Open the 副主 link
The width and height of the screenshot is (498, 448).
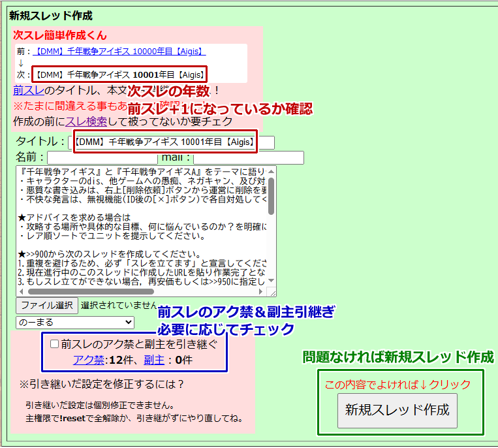pyautogui.click(x=154, y=360)
